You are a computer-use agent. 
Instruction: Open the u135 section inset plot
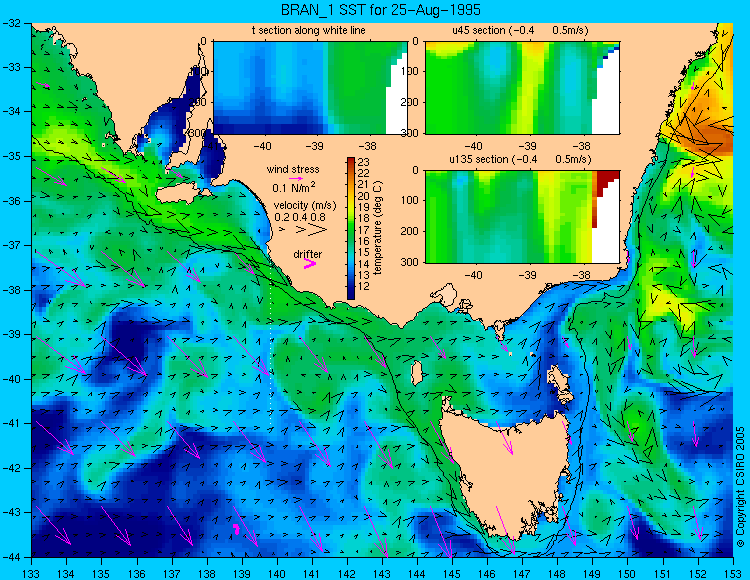click(522, 217)
